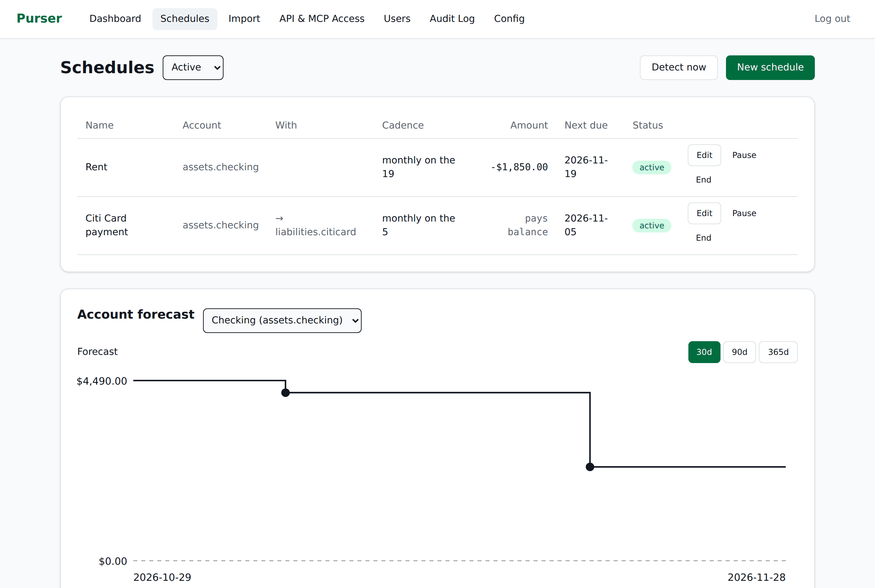This screenshot has height=588, width=875.
Task: Click the Detect now button
Action: (678, 67)
